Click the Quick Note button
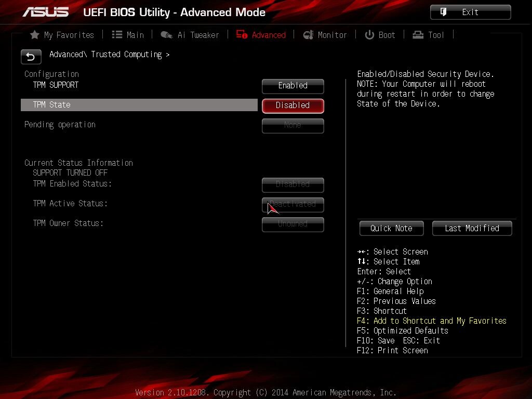 point(392,229)
